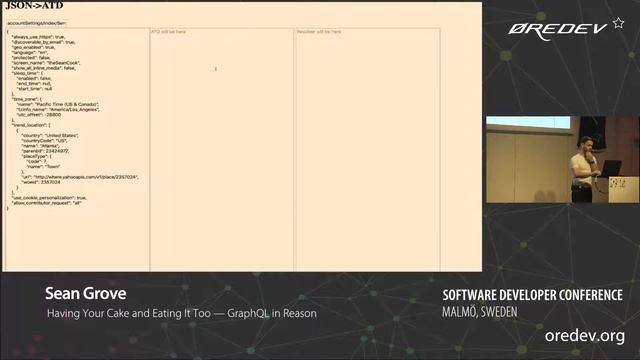Screen dimensions: 640x360
Task: Click the "Pacific Time (US & Canada)" name line
Action: click(58, 104)
